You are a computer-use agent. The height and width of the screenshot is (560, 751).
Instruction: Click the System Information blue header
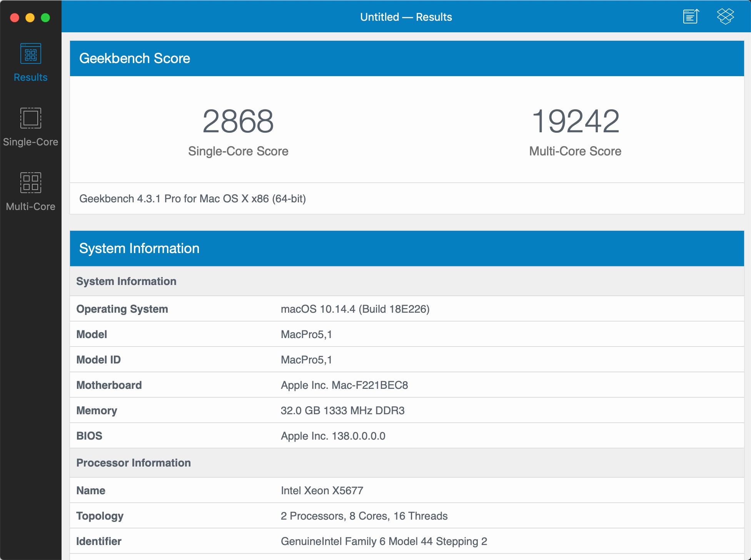[x=139, y=248]
